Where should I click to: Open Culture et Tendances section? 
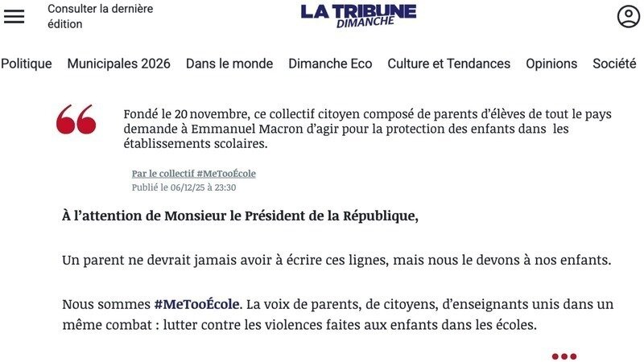pos(448,64)
